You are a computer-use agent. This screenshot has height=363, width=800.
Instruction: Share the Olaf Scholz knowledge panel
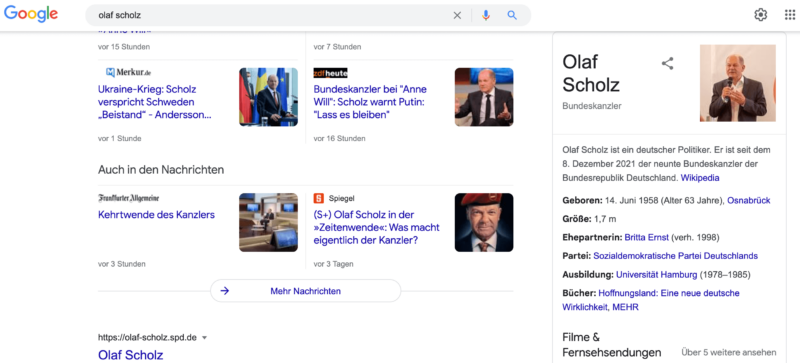(667, 63)
